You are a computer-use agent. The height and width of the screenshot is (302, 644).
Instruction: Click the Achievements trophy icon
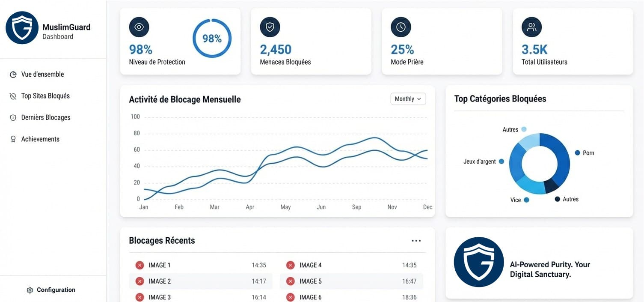click(13, 139)
